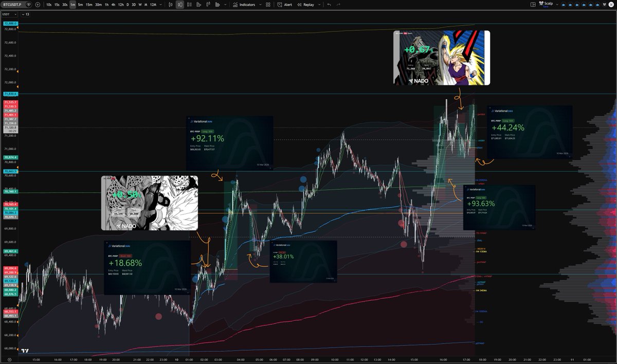
Task: Expand the chart style dropdown arrow
Action: (225, 5)
